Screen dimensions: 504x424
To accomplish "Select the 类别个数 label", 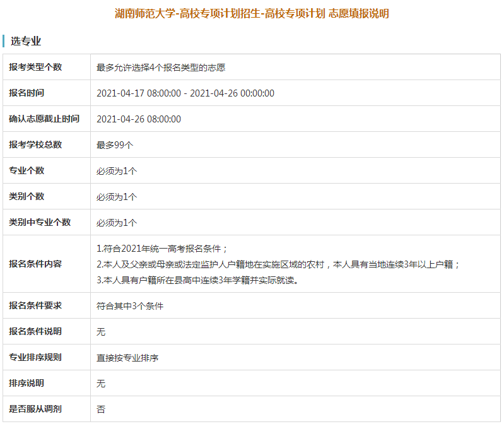I will point(26,196).
